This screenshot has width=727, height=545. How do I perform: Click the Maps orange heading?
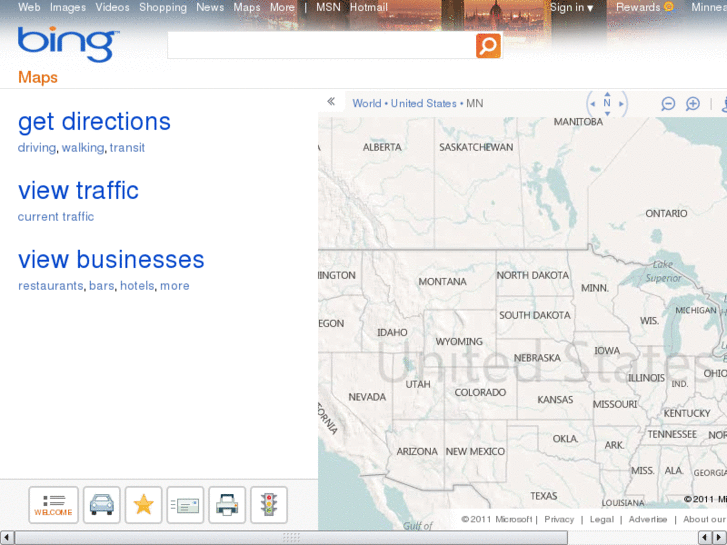tap(38, 77)
